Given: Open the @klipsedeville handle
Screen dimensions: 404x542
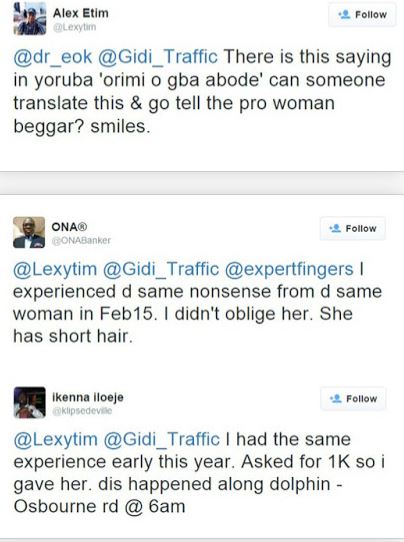Looking at the screenshot, I should click(82, 411).
